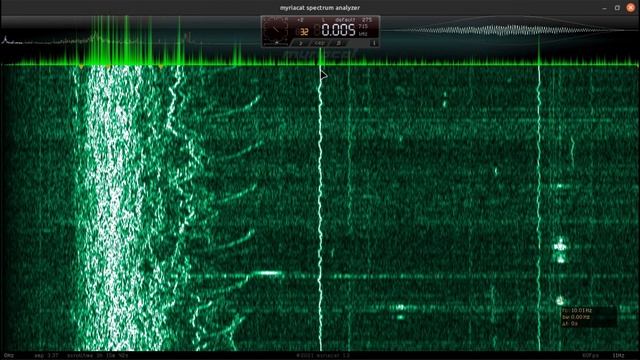This screenshot has height=360, width=640.
Task: Close the myriacat spectrum analyzer window
Action: coord(631,8)
